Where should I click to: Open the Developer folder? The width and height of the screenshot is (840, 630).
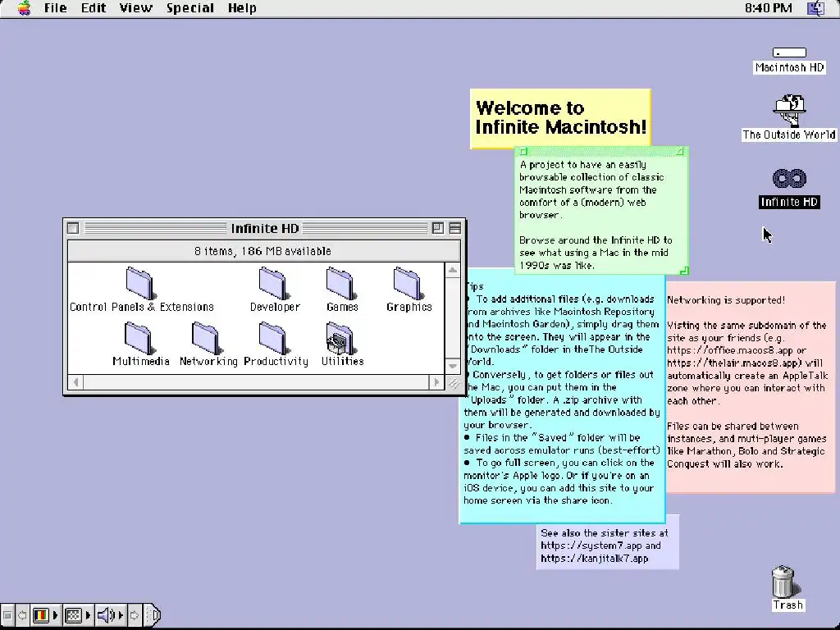(274, 283)
